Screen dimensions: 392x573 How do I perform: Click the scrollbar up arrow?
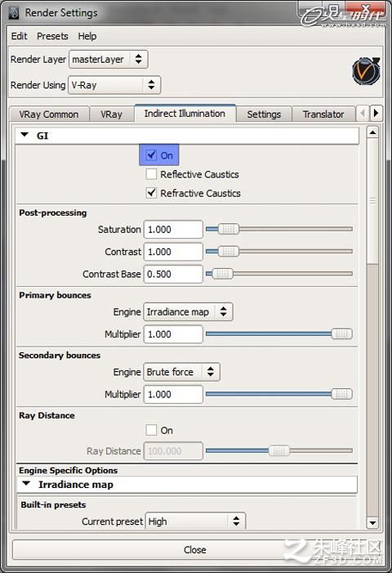[x=372, y=132]
